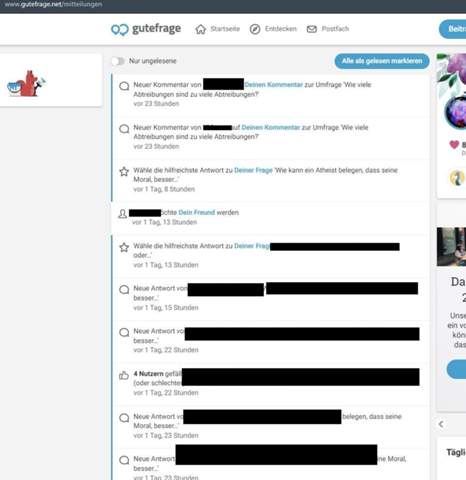Open 'Deinen Kommentar' link in first notification
This screenshot has width=466, height=480.
tap(274, 85)
